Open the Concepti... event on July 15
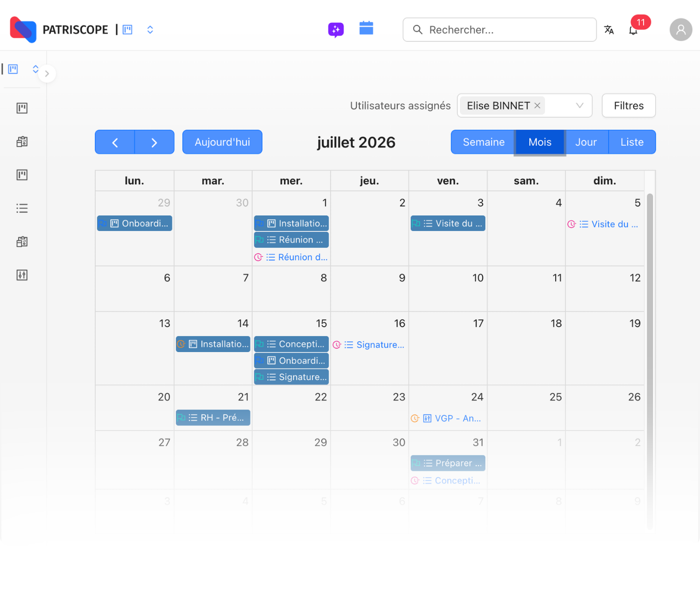 [291, 344]
